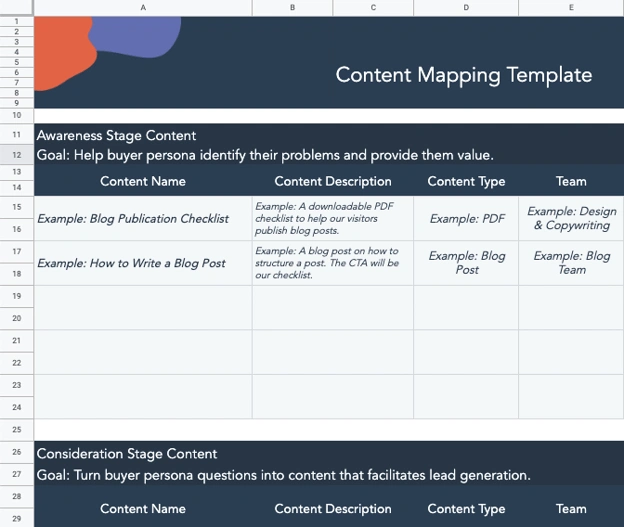Select row 26 header
Image resolution: width=624 pixels, height=527 pixels.
17,452
